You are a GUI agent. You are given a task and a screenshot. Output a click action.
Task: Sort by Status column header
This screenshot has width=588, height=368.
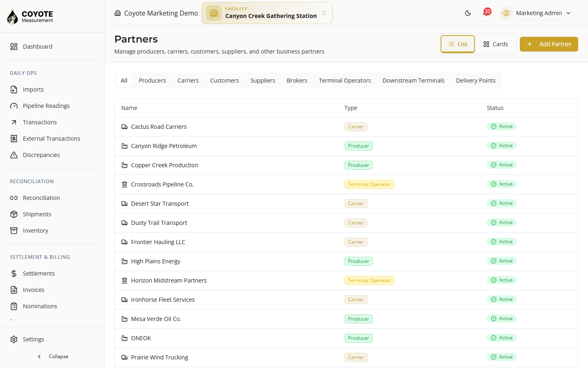tap(495, 108)
